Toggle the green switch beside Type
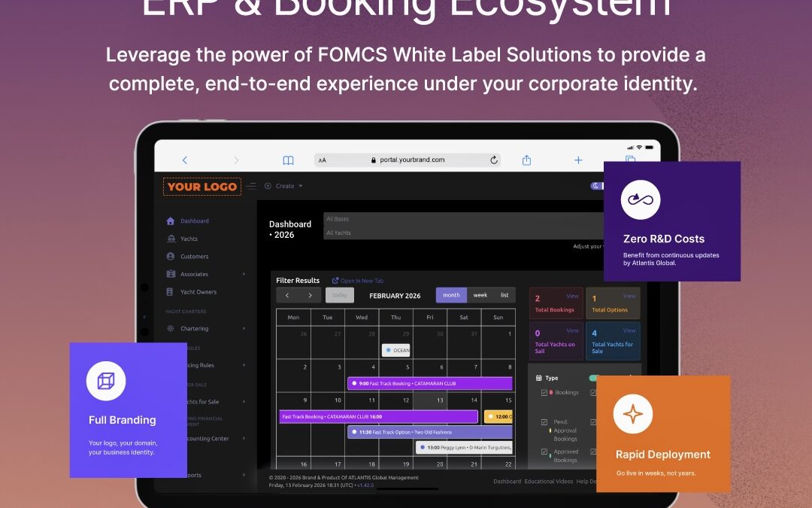Image resolution: width=812 pixels, height=508 pixels. pyautogui.click(x=593, y=378)
